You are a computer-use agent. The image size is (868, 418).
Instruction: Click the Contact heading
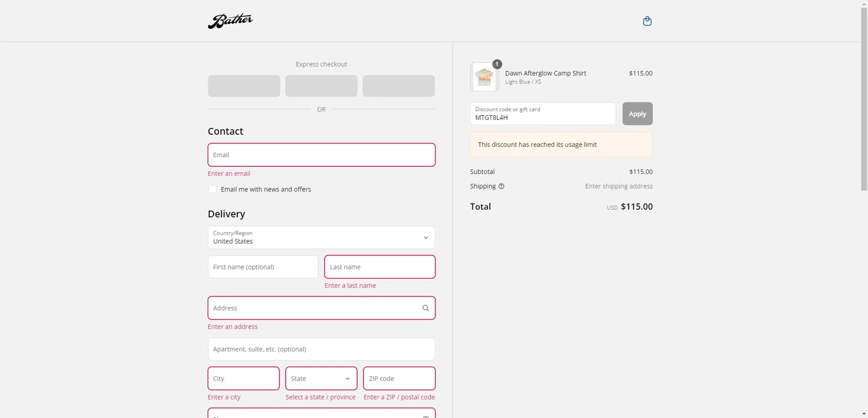[226, 131]
